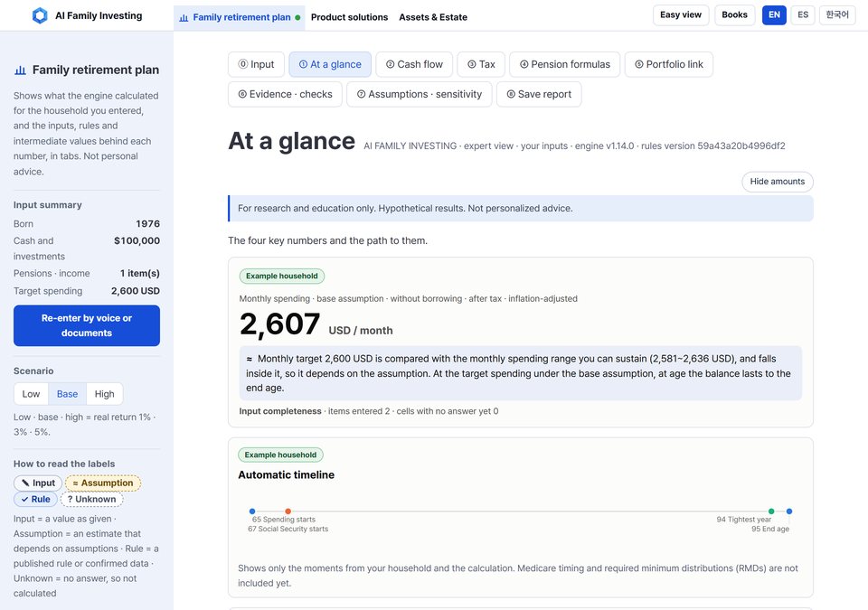The width and height of the screenshot is (868, 610).
Task: Select the 95 End age timeline dot
Action: (789, 511)
